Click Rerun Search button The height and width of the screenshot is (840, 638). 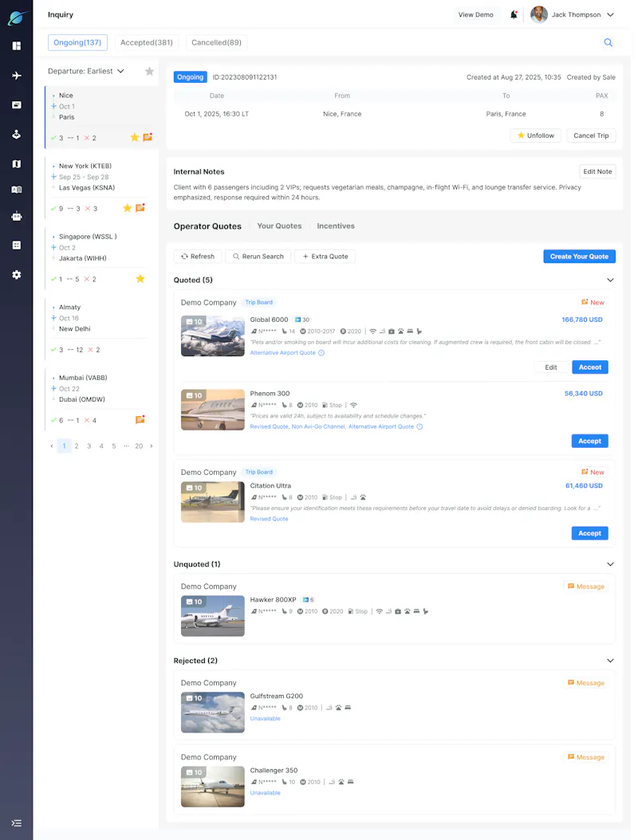point(258,257)
